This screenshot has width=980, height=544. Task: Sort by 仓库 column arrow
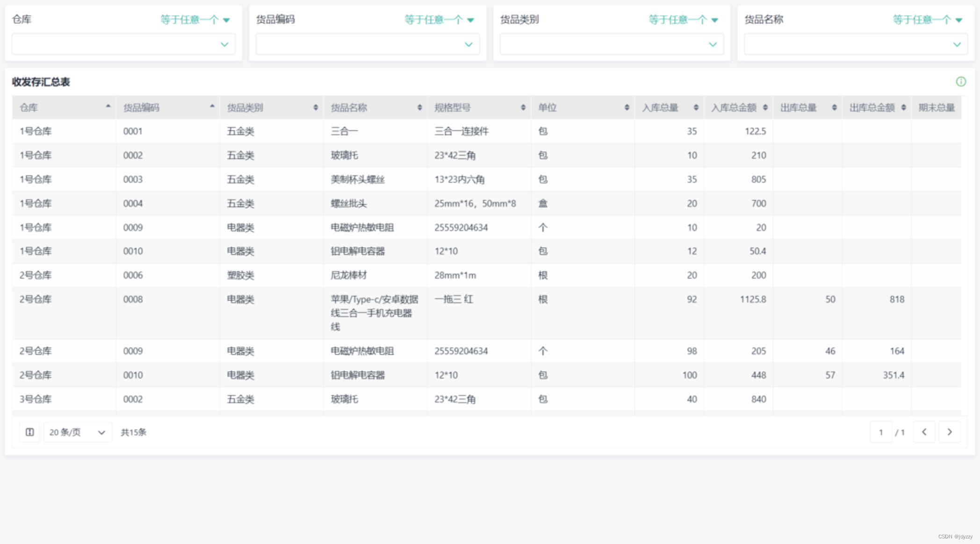point(108,107)
